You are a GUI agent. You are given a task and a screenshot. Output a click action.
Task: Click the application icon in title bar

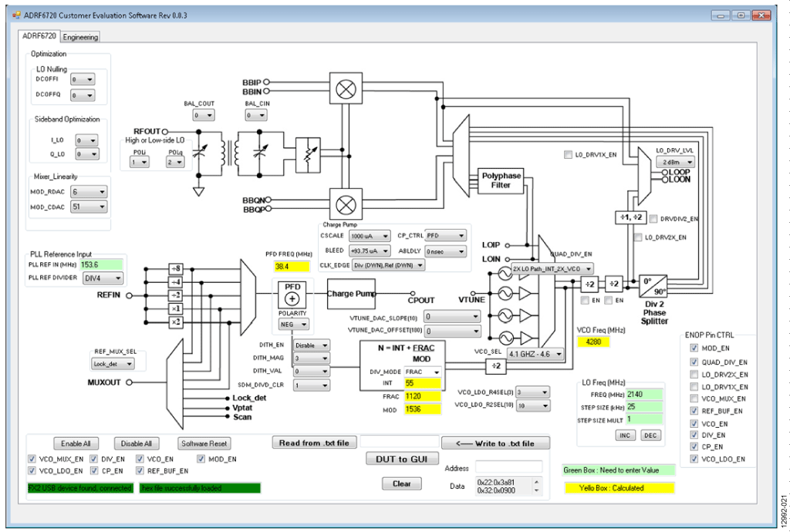[x=17, y=15]
